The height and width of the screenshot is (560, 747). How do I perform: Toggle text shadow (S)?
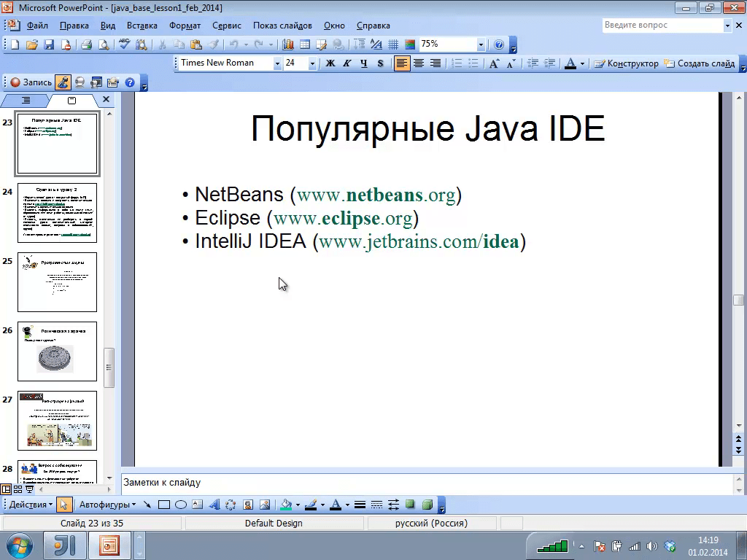(x=380, y=63)
